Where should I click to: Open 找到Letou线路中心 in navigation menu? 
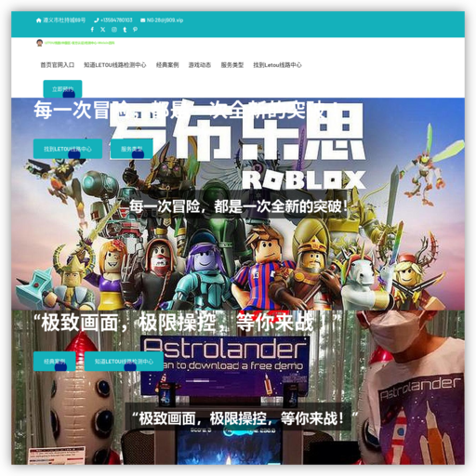click(x=277, y=65)
